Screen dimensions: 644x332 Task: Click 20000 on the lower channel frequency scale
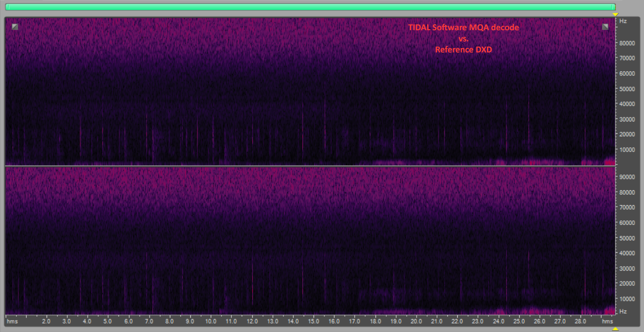[x=628, y=283]
